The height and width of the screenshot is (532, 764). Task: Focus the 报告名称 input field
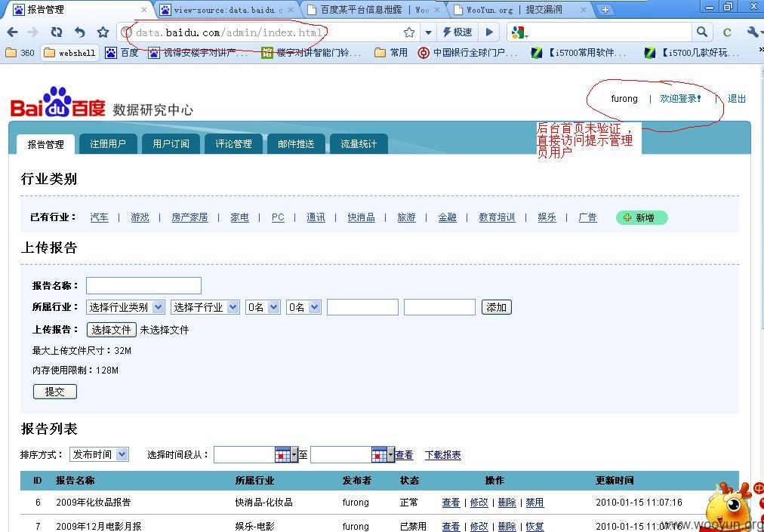pyautogui.click(x=143, y=285)
